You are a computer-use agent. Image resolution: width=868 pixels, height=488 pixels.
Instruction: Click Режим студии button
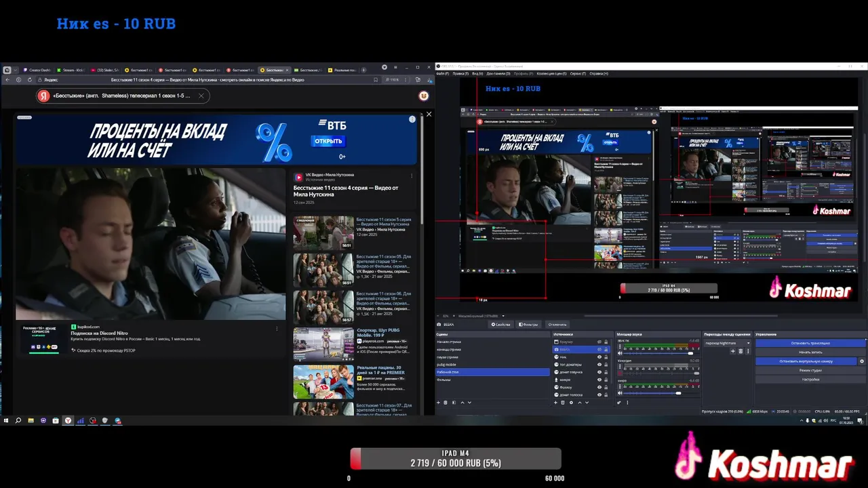(x=810, y=370)
